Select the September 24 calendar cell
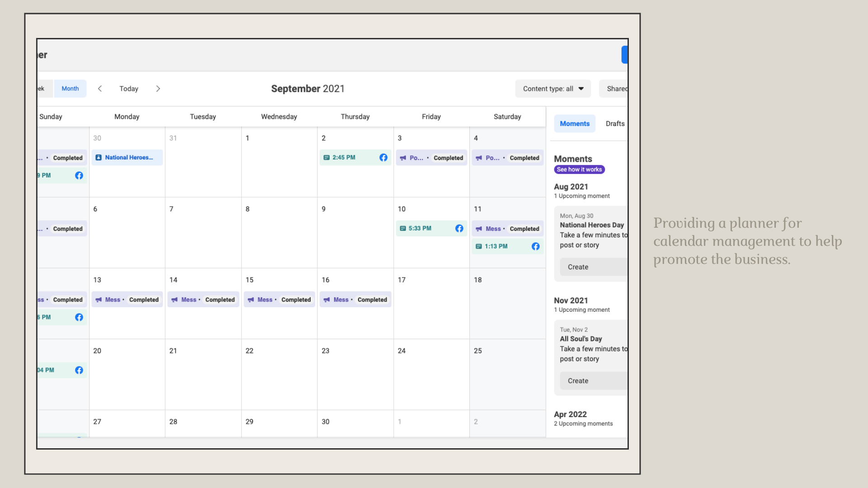 431,375
